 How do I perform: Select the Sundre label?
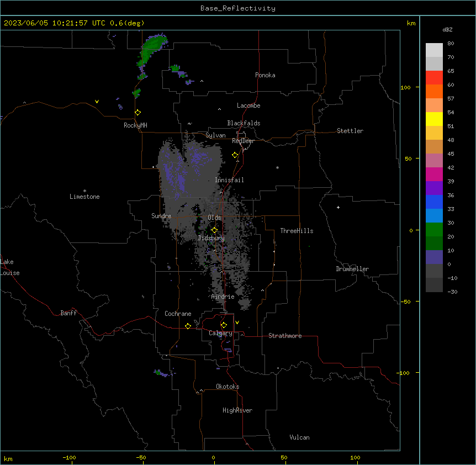click(161, 216)
